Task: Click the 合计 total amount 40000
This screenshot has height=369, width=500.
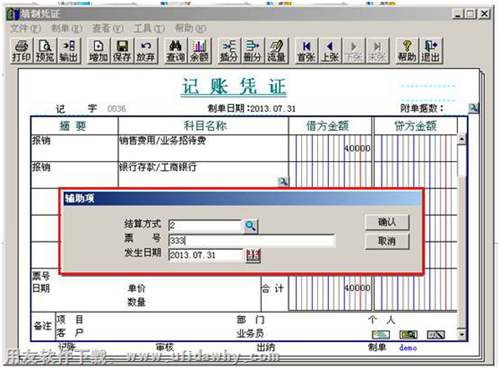Action: [x=357, y=288]
